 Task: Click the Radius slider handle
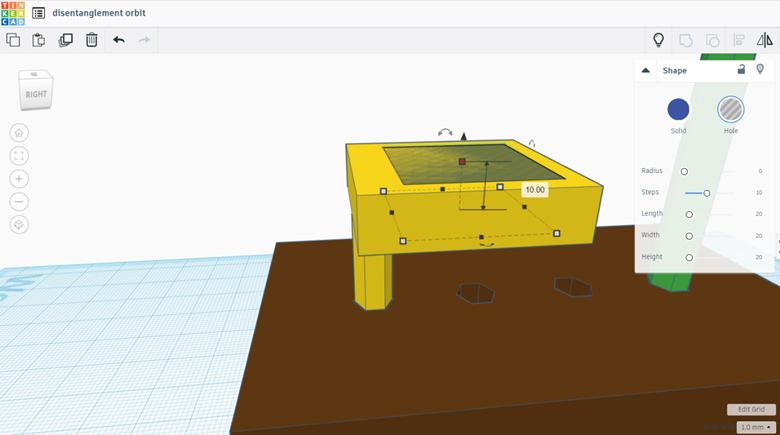[x=684, y=171]
